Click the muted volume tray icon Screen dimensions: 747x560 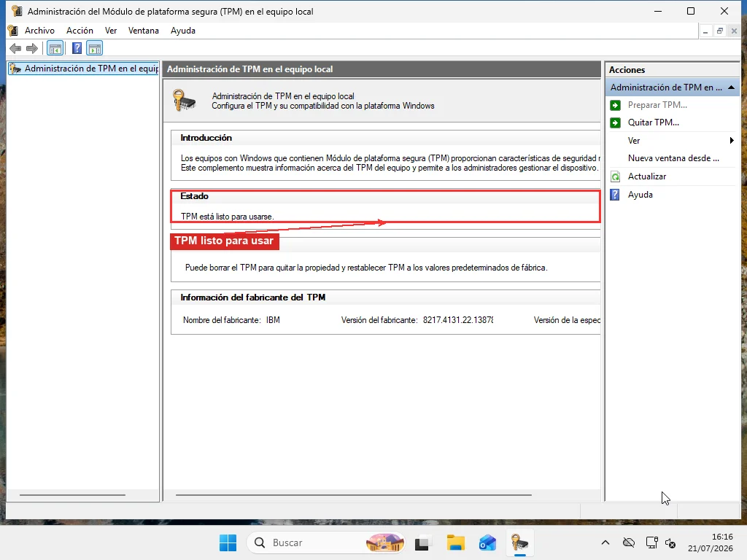[x=670, y=542]
